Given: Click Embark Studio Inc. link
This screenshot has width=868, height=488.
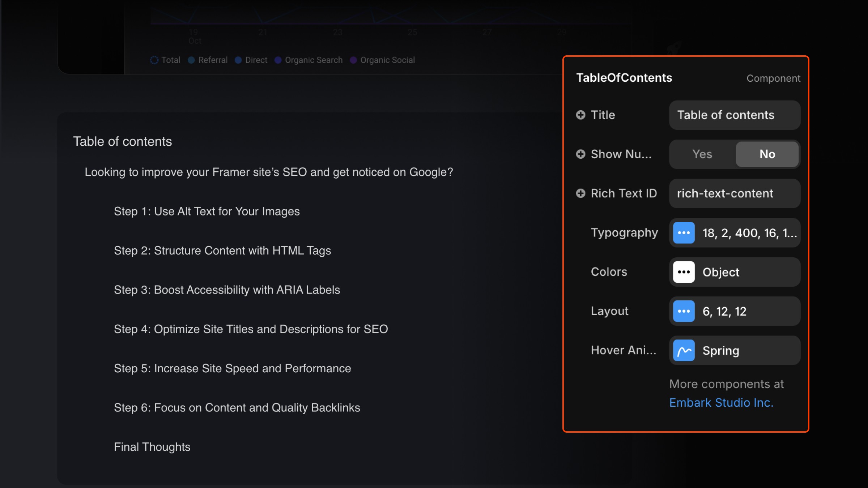Looking at the screenshot, I should point(722,402).
